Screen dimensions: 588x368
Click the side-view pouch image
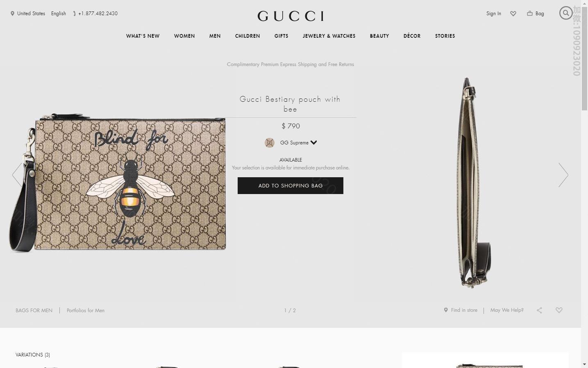click(473, 183)
